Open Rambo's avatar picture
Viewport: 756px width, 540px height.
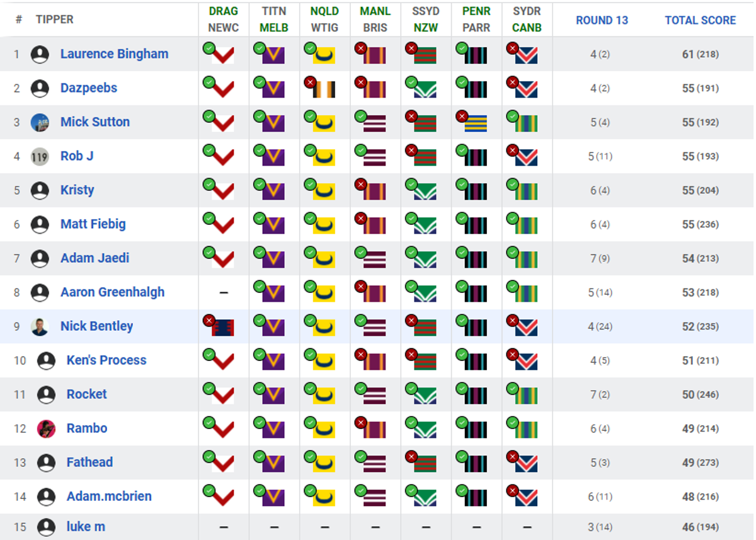[46, 428]
